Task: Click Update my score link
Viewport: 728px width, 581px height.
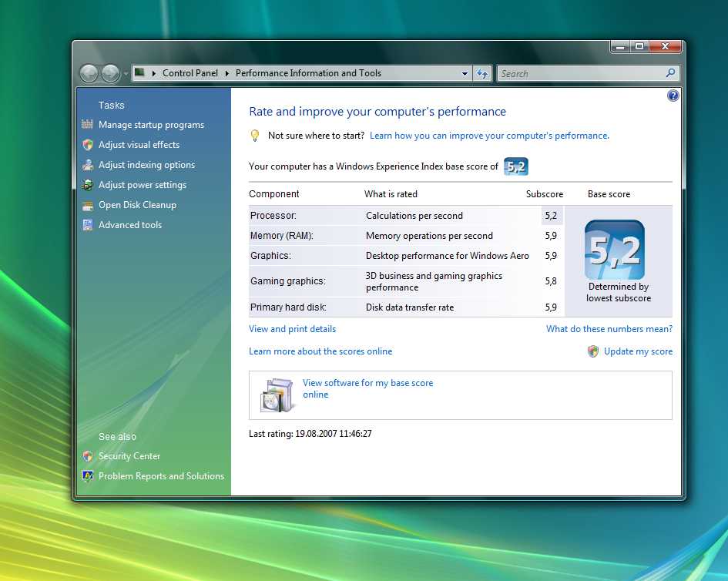Action: coord(638,351)
